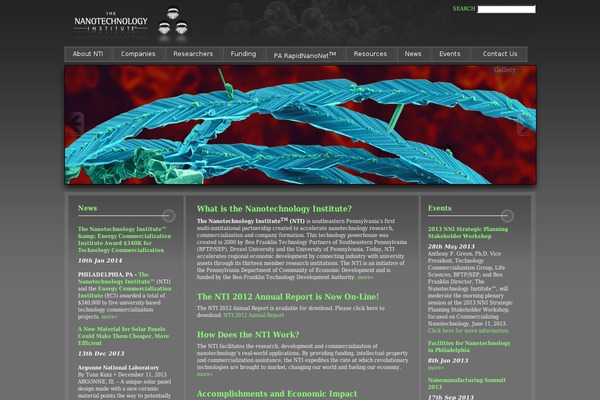Click the Nanotechnology Institute logo

(x=111, y=22)
